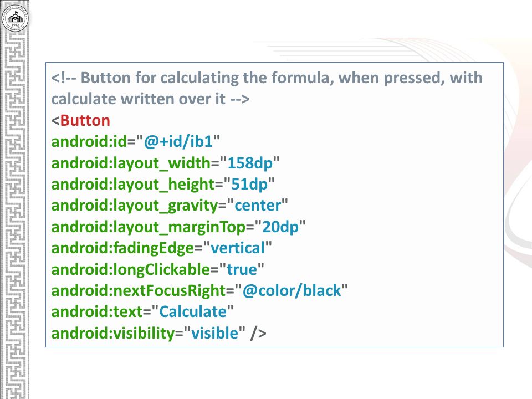Click the red Button tag name
The image size is (532, 399).
[85, 120]
